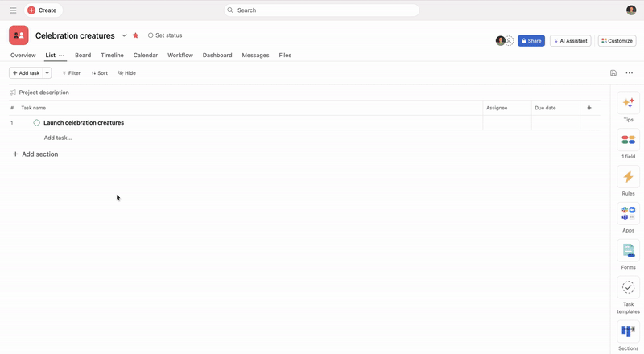The height and width of the screenshot is (354, 644).
Task: Open the Sort options
Action: click(x=99, y=73)
